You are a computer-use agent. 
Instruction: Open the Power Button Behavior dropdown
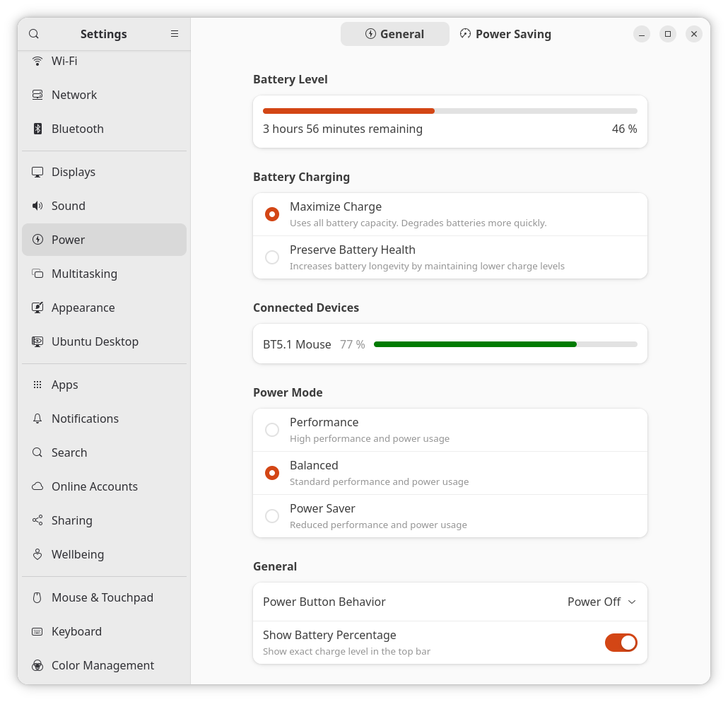click(601, 602)
